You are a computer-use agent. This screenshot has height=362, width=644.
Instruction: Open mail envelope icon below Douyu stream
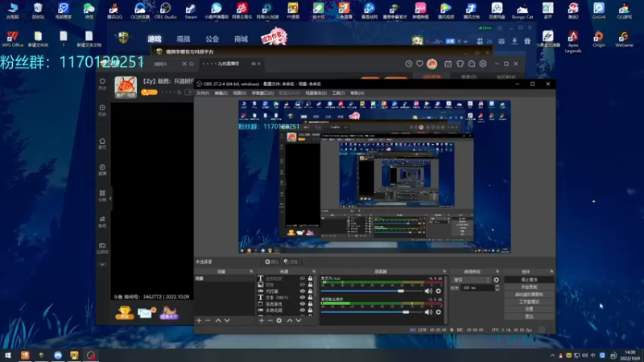pyautogui.click(x=146, y=313)
